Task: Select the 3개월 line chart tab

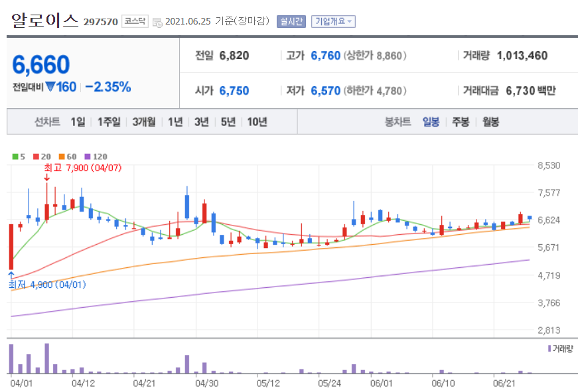Action: point(144,121)
